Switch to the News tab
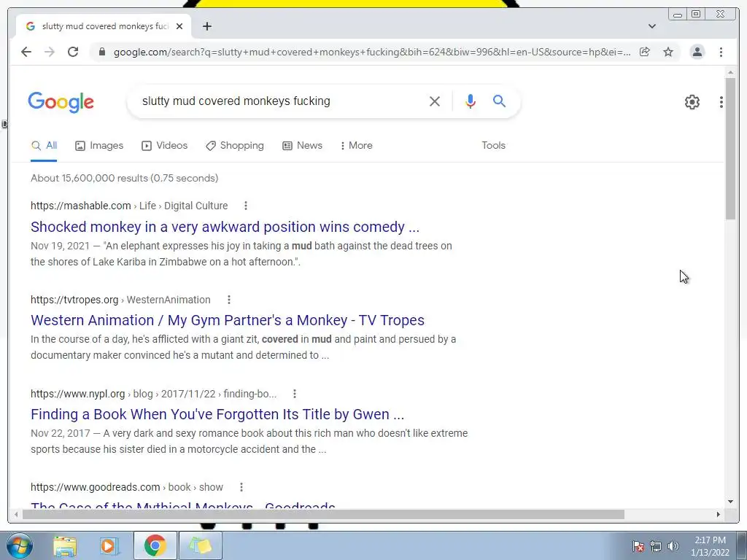 [302, 145]
